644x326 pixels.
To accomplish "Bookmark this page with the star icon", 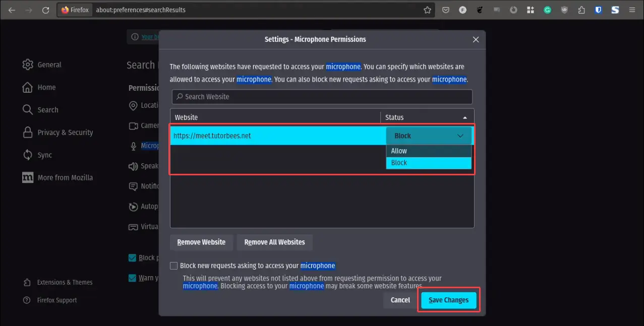I will click(427, 10).
